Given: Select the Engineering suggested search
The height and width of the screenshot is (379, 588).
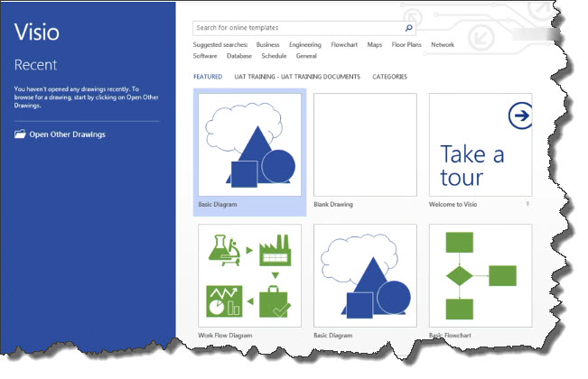Looking at the screenshot, I should click(x=305, y=44).
